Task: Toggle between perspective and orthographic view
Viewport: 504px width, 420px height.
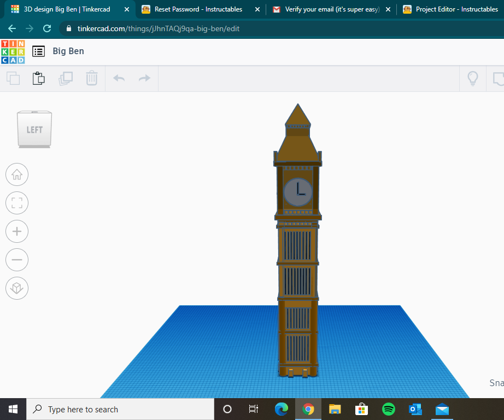Action: [17, 288]
